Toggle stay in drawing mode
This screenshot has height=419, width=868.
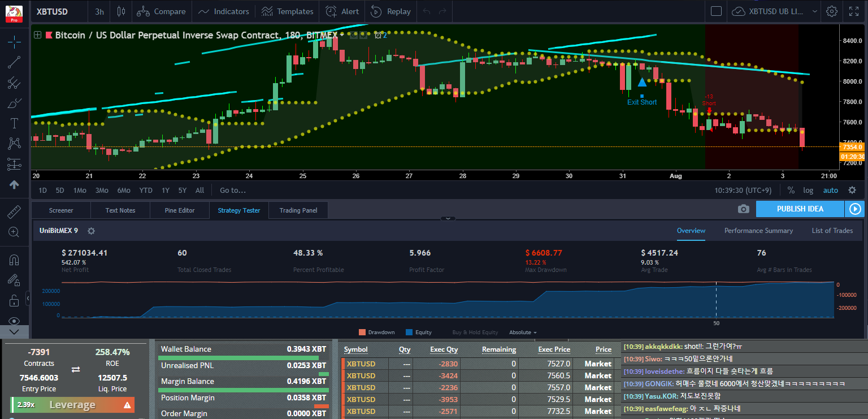pyautogui.click(x=14, y=280)
